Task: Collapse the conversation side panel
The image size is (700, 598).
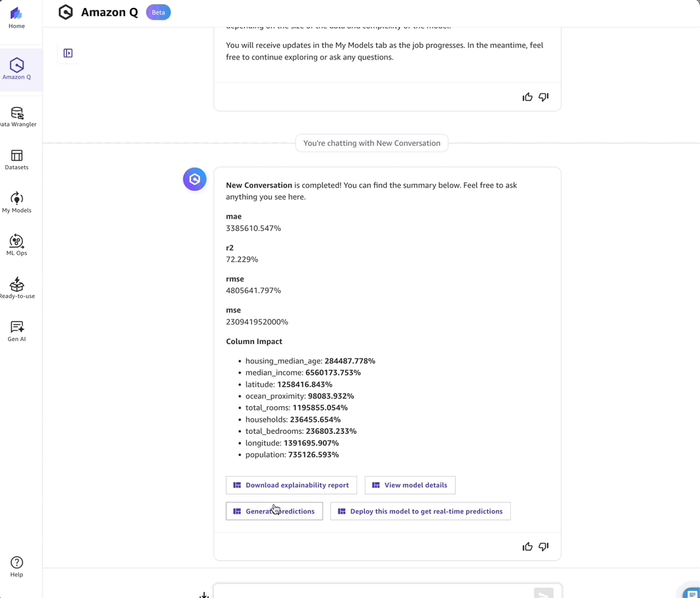Action: pos(67,53)
